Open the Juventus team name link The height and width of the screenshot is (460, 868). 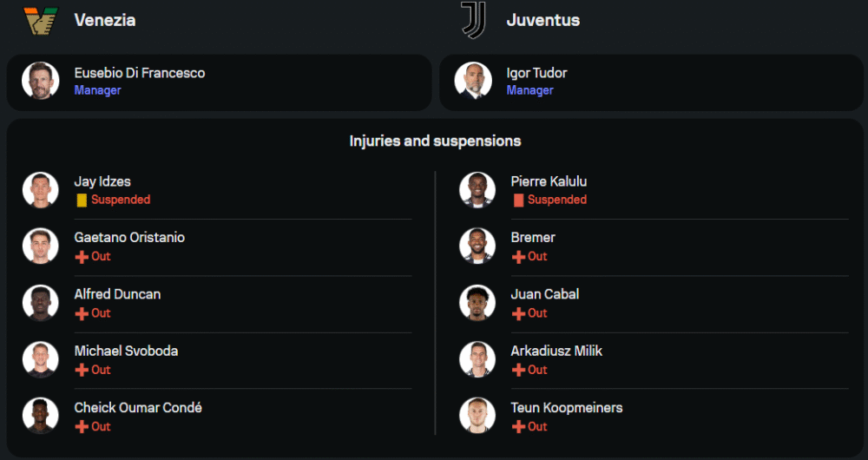pos(543,20)
